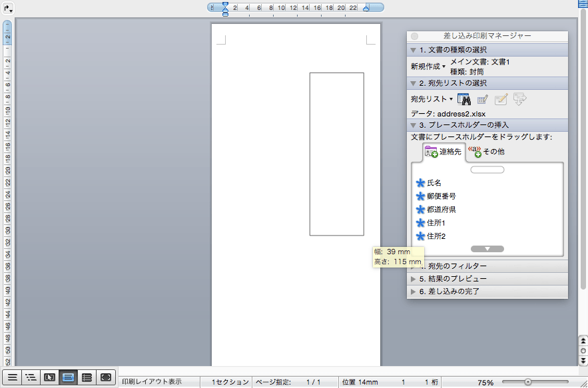Click 印刷レイアウト表示 status label
This screenshot has height=388, width=588.
pos(152,381)
